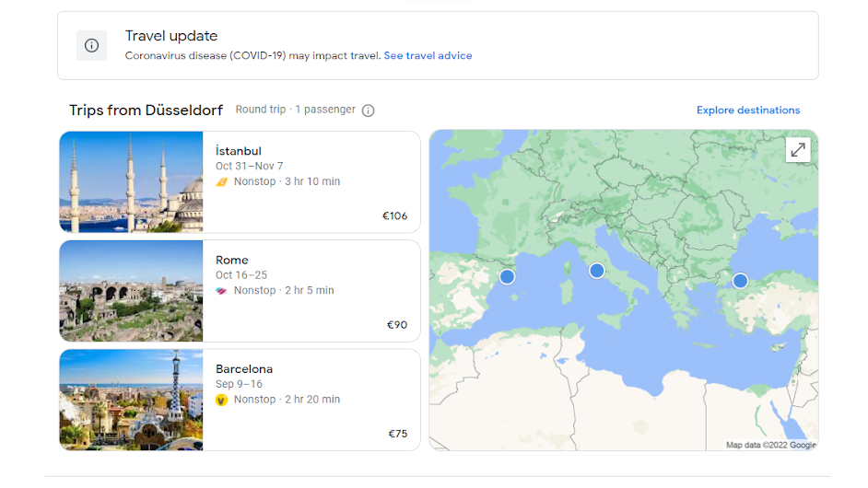The image size is (868, 488).
Task: Click the airline icon on Istanbul trip
Action: pyautogui.click(x=221, y=182)
